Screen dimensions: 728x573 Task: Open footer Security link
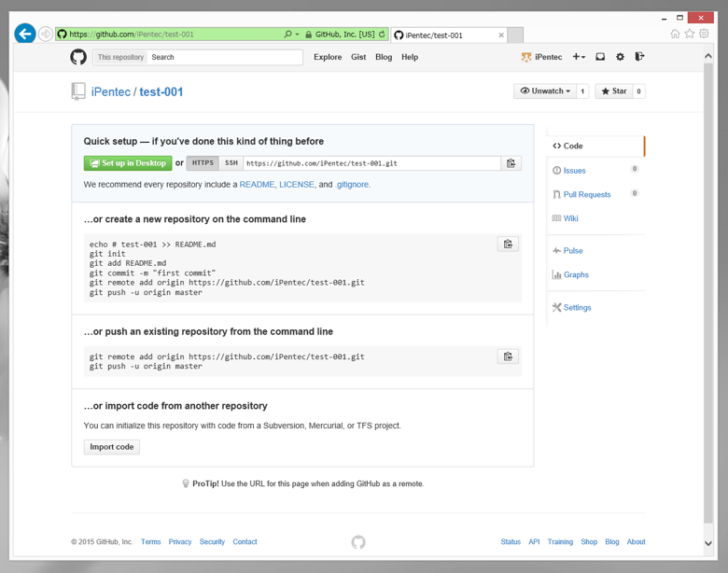(212, 542)
